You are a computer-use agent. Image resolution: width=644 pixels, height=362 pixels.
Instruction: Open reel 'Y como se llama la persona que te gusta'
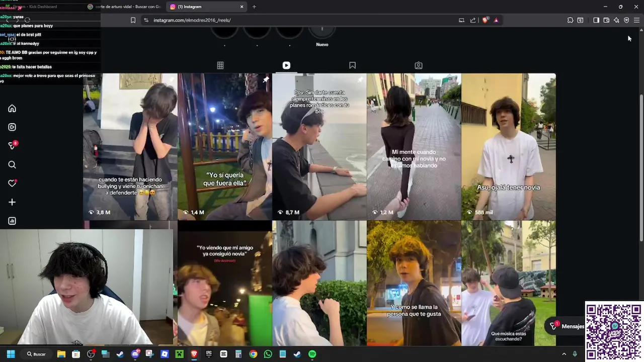point(414,284)
